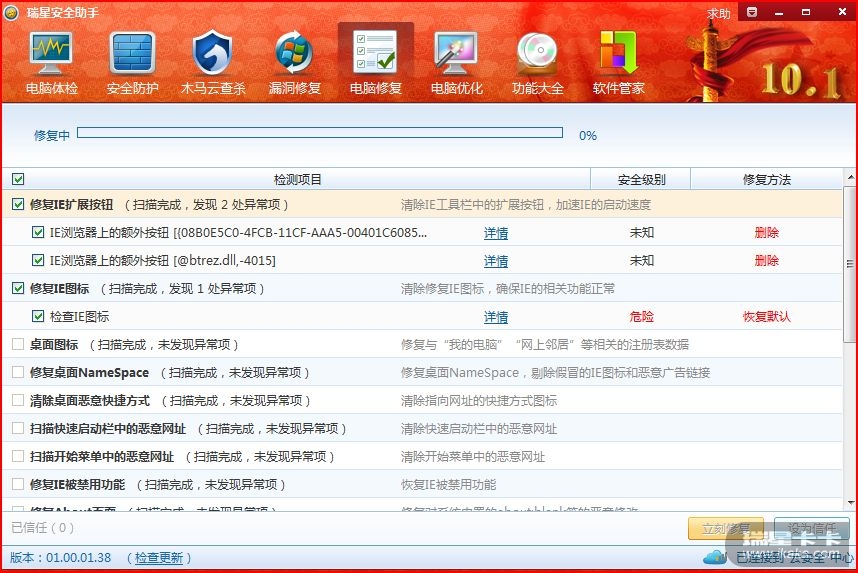Viewport: 858px width, 573px height.
Task: Check the 清除桌面恶意快捷方式 checkbox
Action: [x=18, y=400]
